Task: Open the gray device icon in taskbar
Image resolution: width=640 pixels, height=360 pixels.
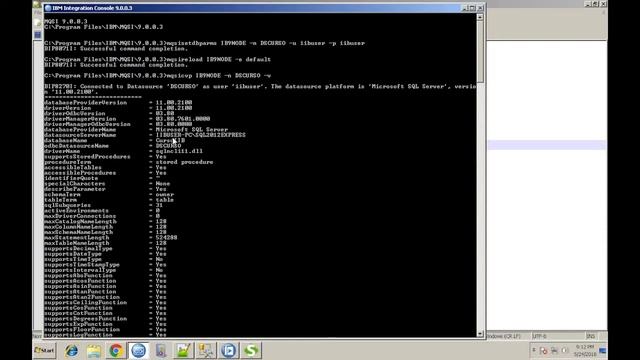Action: coord(161,351)
